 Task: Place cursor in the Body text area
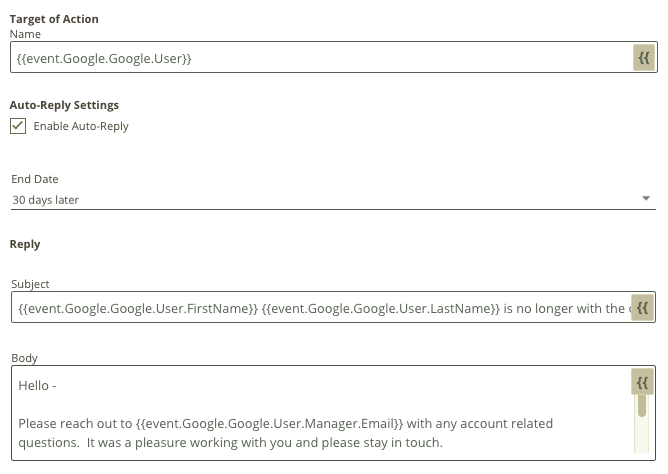pos(321,413)
